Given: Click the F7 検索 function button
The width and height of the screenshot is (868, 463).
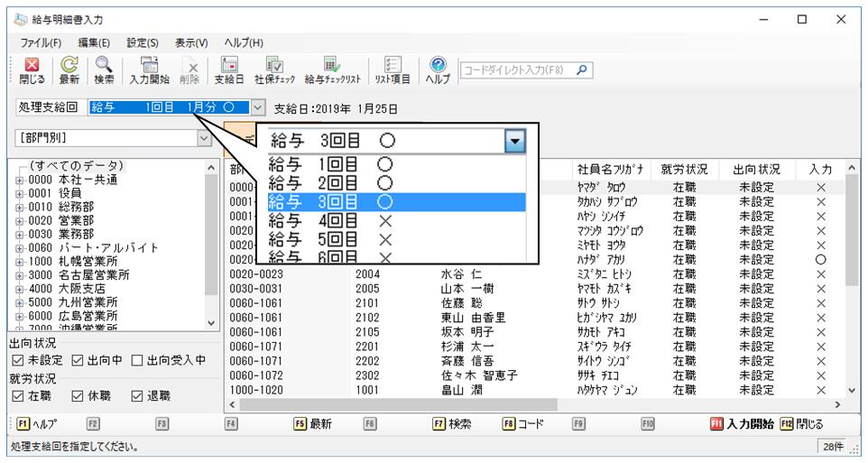Looking at the screenshot, I should 451,424.
